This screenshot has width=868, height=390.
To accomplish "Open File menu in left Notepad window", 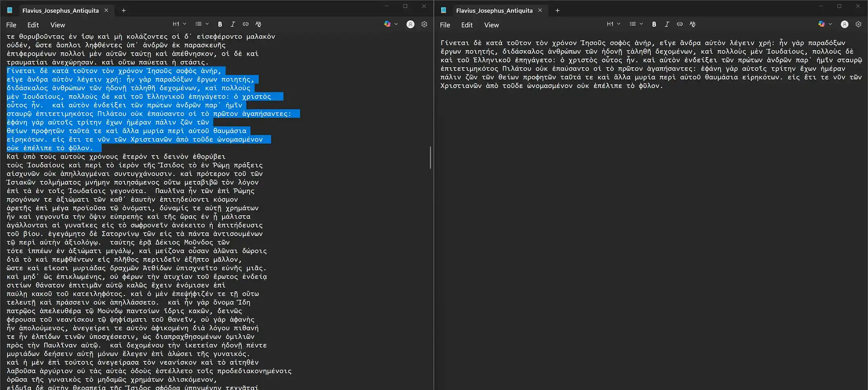I will click(11, 25).
